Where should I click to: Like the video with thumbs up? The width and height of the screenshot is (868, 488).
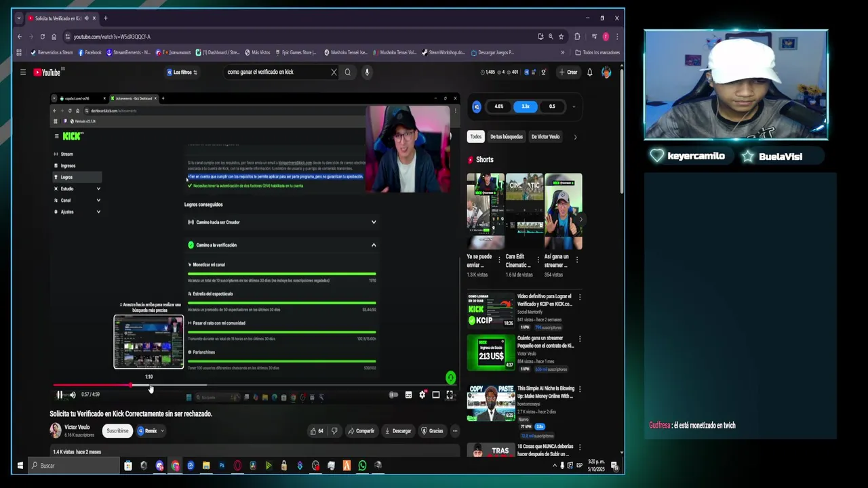click(x=317, y=430)
